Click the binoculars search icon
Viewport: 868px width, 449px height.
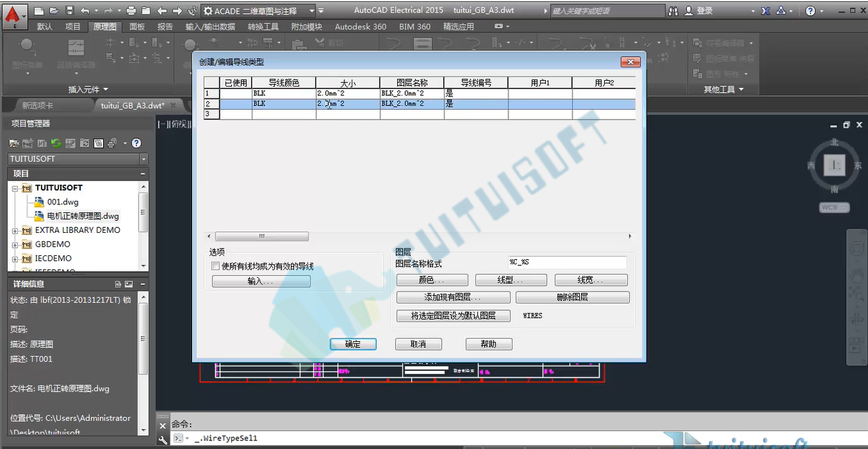[674, 11]
